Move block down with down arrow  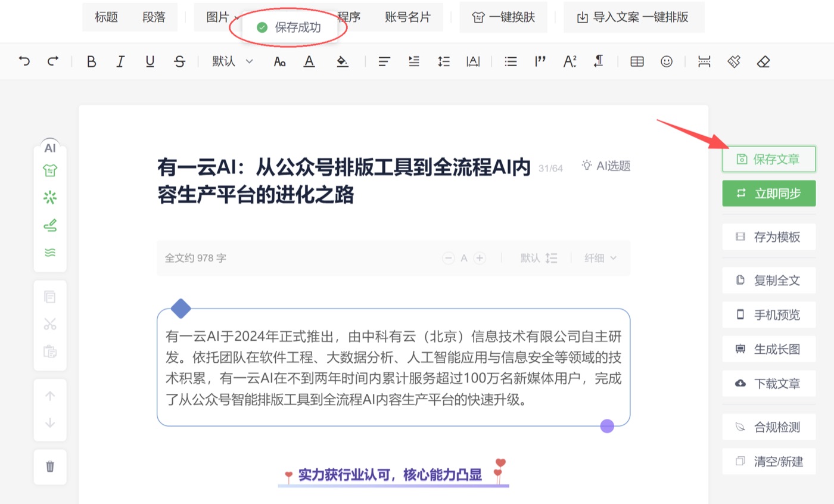[x=50, y=423]
